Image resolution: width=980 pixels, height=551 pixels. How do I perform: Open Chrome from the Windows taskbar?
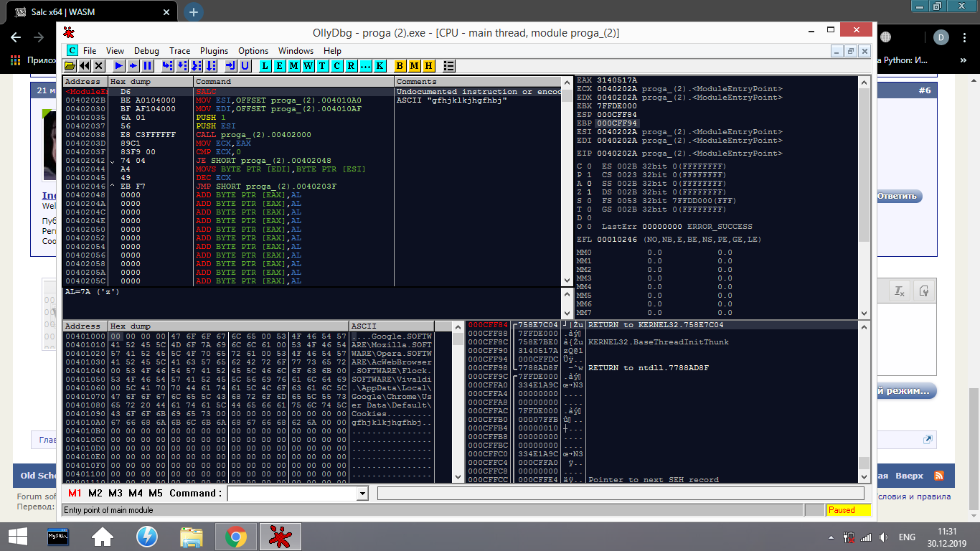(236, 536)
